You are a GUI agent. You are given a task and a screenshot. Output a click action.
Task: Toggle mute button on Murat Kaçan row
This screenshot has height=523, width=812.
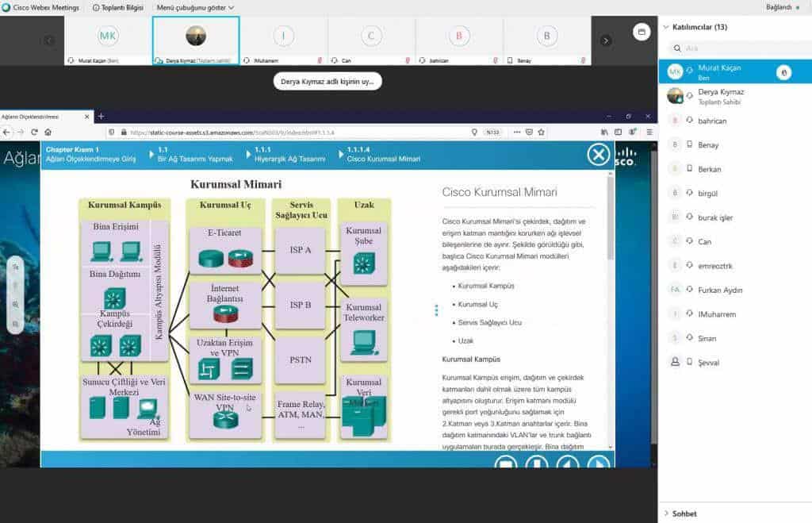(x=783, y=72)
